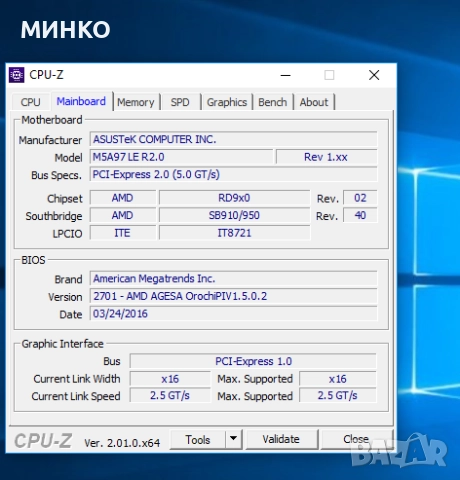Click the Chipset vendor AMD field
460x480 pixels.
(123, 198)
